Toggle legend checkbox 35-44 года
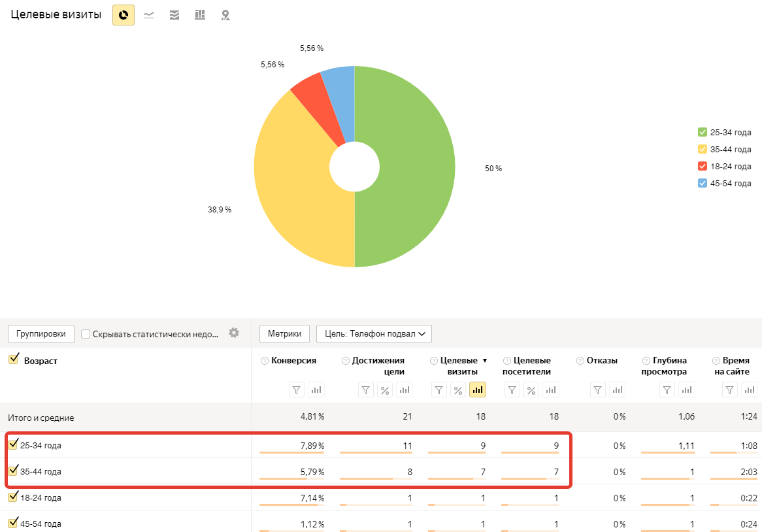This screenshot has height=532, width=762. point(703,149)
